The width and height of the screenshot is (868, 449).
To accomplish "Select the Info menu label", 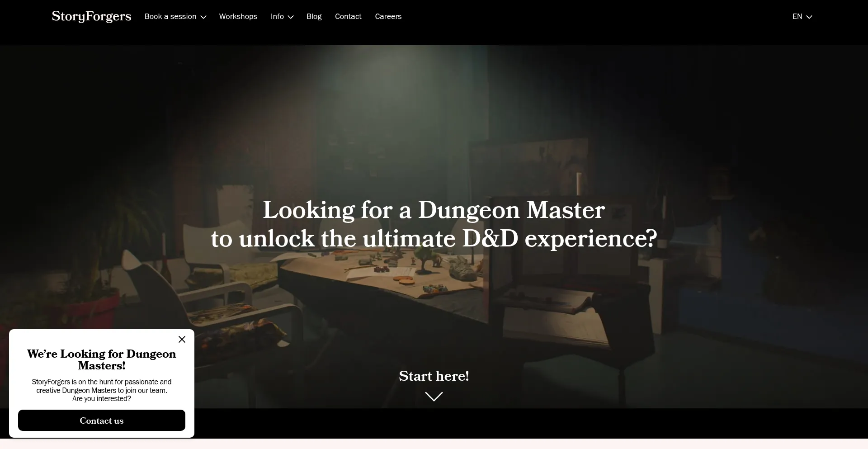I will click(277, 16).
